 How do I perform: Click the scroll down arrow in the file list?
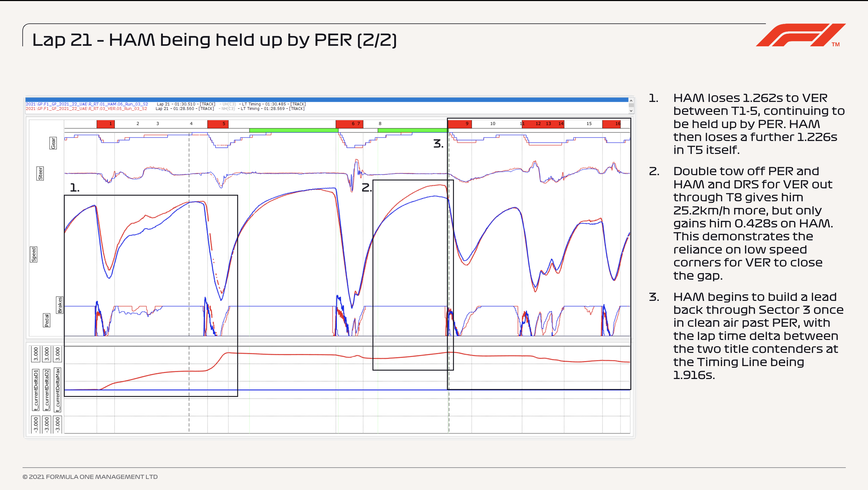pos(631,111)
